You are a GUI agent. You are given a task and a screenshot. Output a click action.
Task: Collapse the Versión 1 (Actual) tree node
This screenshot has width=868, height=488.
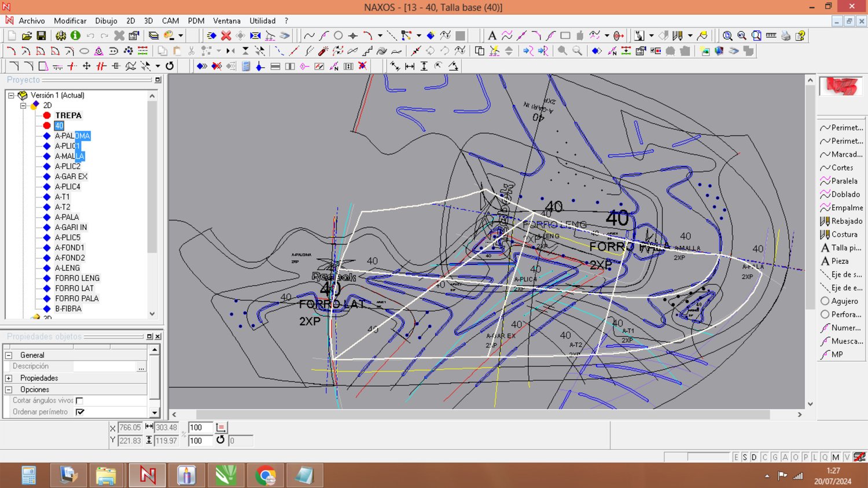(x=11, y=96)
